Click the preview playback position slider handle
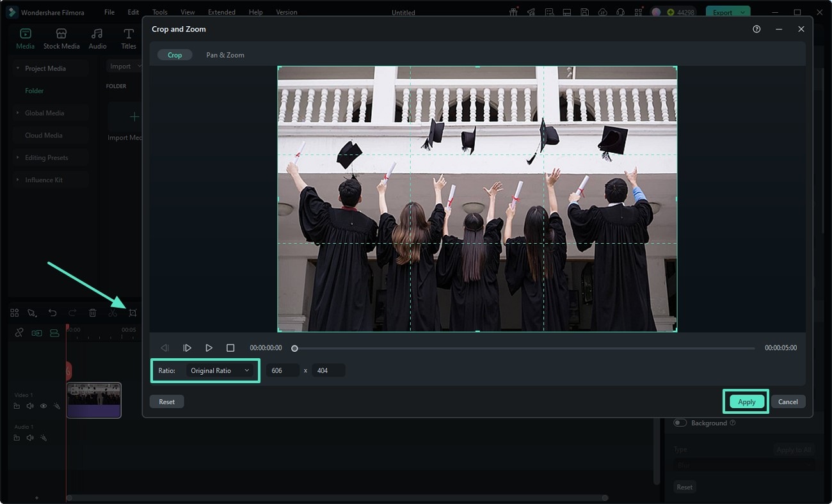This screenshot has height=504, width=832. (x=294, y=349)
